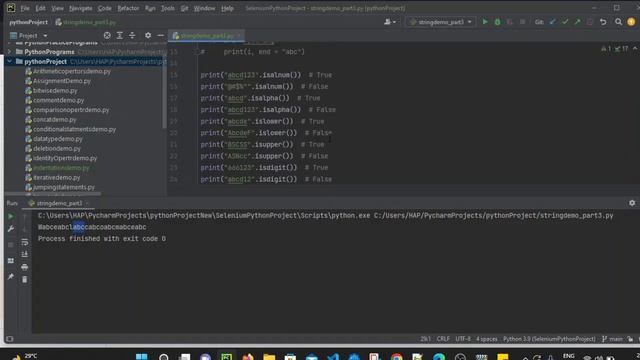
Task: Open the stringdemo_part3 run configuration dropdown
Action: click(441, 22)
